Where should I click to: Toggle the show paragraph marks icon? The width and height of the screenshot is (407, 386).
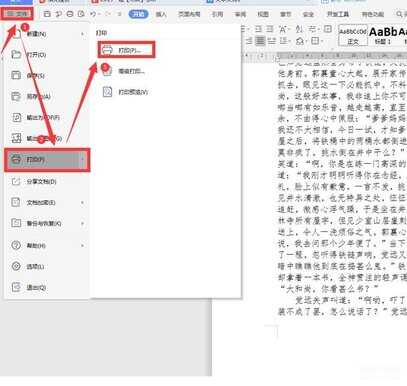click(x=328, y=29)
